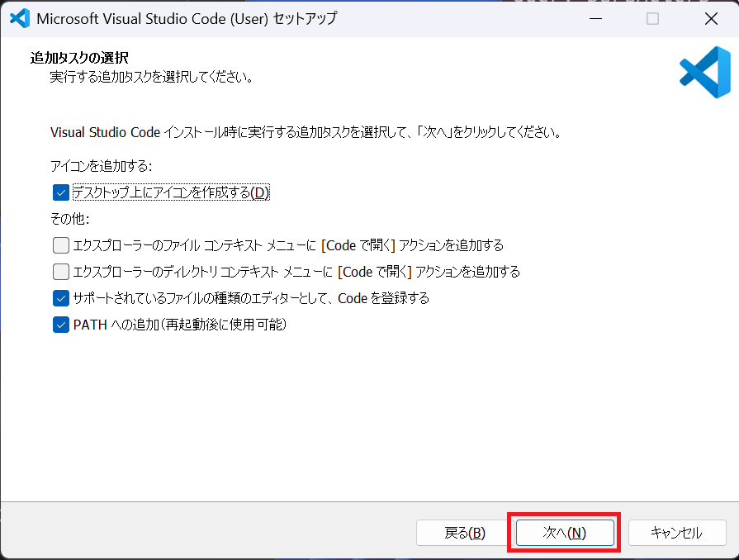Disable the PATH への追加 checkbox
Image resolution: width=739 pixels, height=560 pixels.
[60, 325]
